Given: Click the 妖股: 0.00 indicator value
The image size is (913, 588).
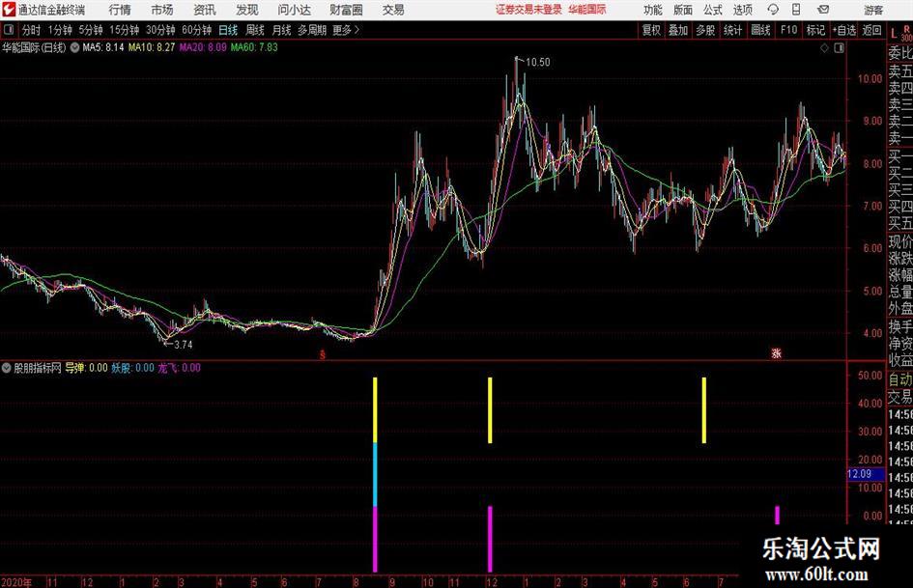Looking at the screenshot, I should [132, 368].
